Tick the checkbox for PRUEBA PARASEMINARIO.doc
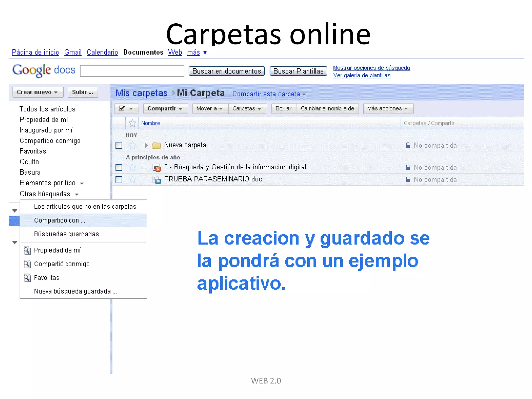 point(119,179)
